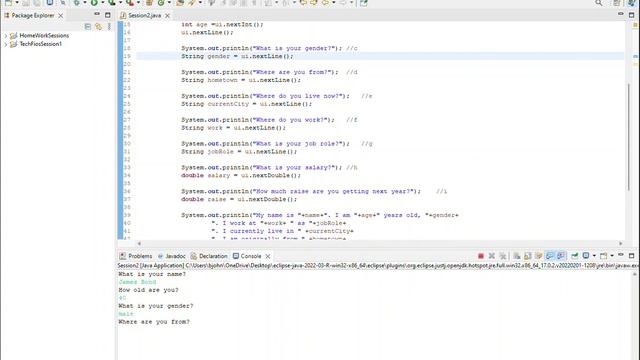Viewport: 640px width, 360px height.
Task: Click Remove All Terminated Launches icon
Action: 503,256
